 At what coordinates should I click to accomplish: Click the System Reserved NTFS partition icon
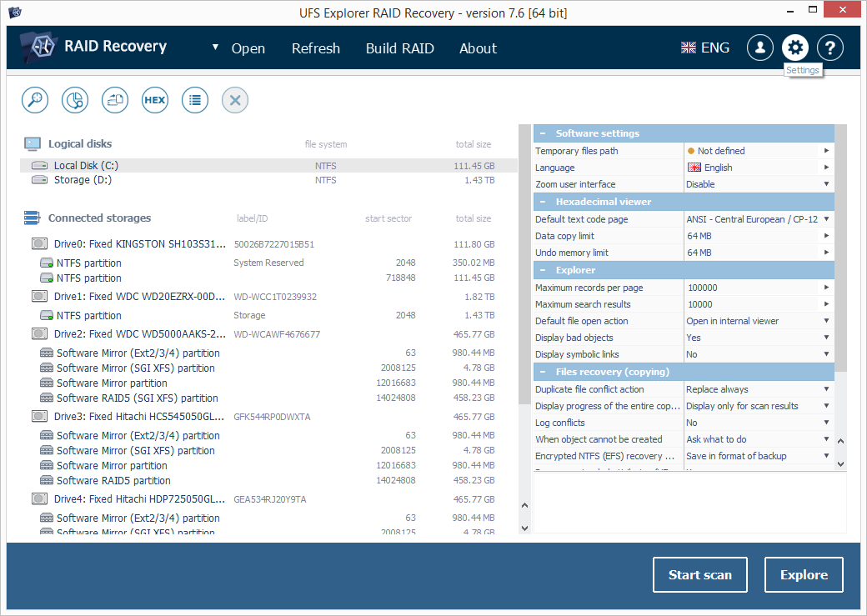pyautogui.click(x=47, y=263)
